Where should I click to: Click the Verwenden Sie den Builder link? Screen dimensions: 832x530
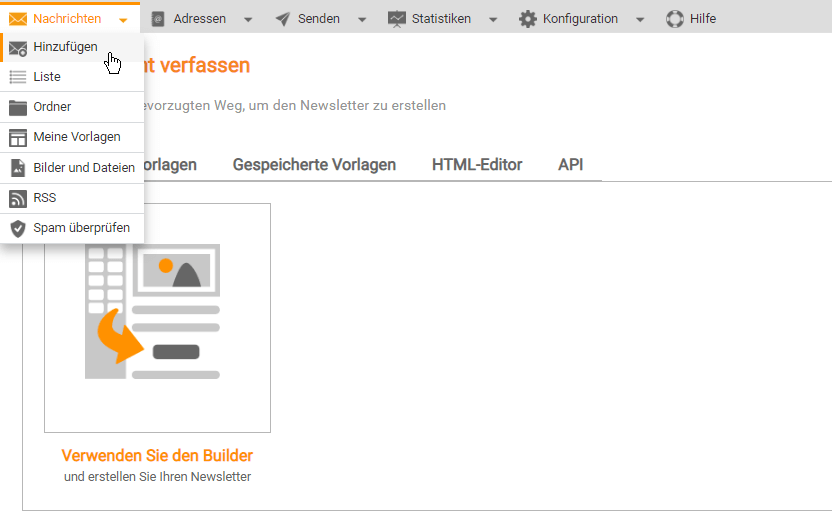(157, 456)
